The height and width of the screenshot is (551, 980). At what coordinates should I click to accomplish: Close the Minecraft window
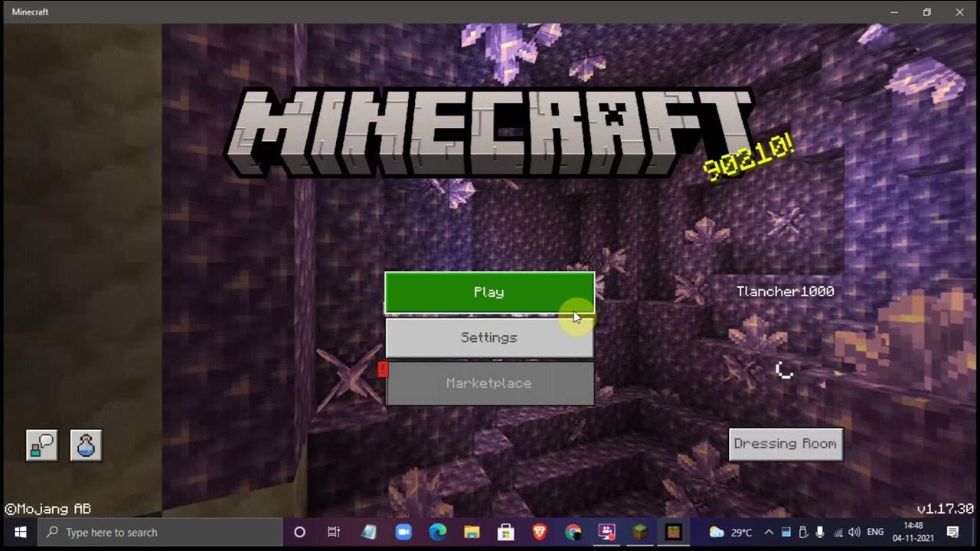tap(960, 12)
